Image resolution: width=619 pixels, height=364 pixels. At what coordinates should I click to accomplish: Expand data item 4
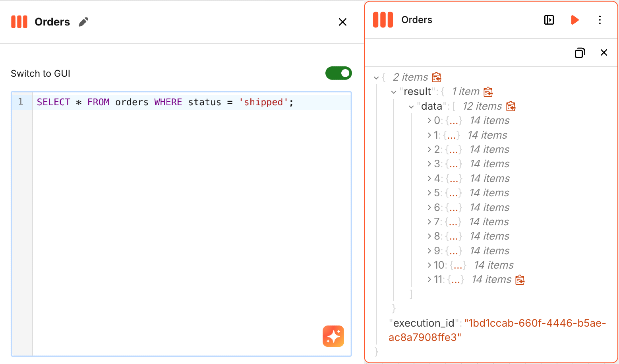click(x=429, y=178)
